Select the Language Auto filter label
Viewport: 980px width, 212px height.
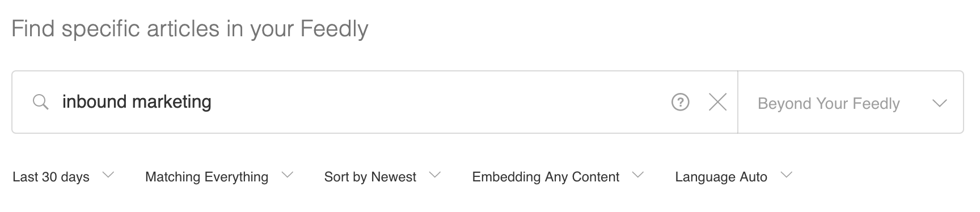click(721, 177)
